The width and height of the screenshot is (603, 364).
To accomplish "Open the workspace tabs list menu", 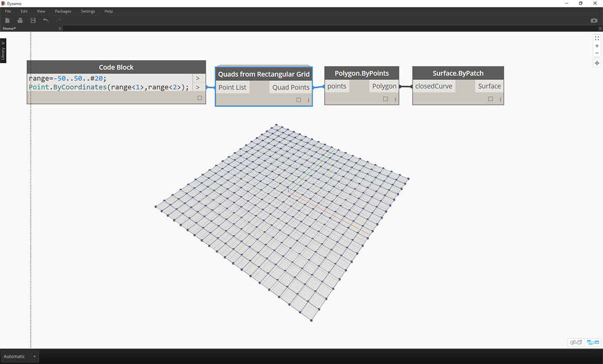I will click(600, 29).
